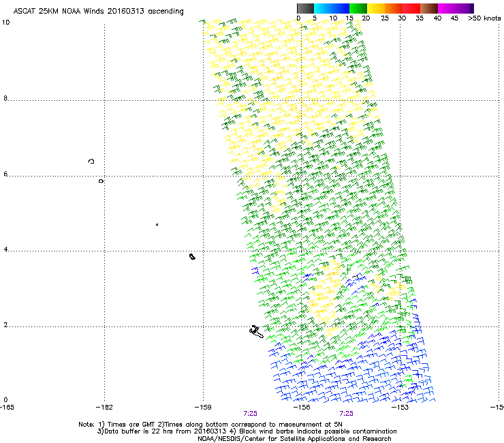The image size is (504, 443).
Task: Click the left purple '7:25' time label
Action: pyautogui.click(x=250, y=414)
